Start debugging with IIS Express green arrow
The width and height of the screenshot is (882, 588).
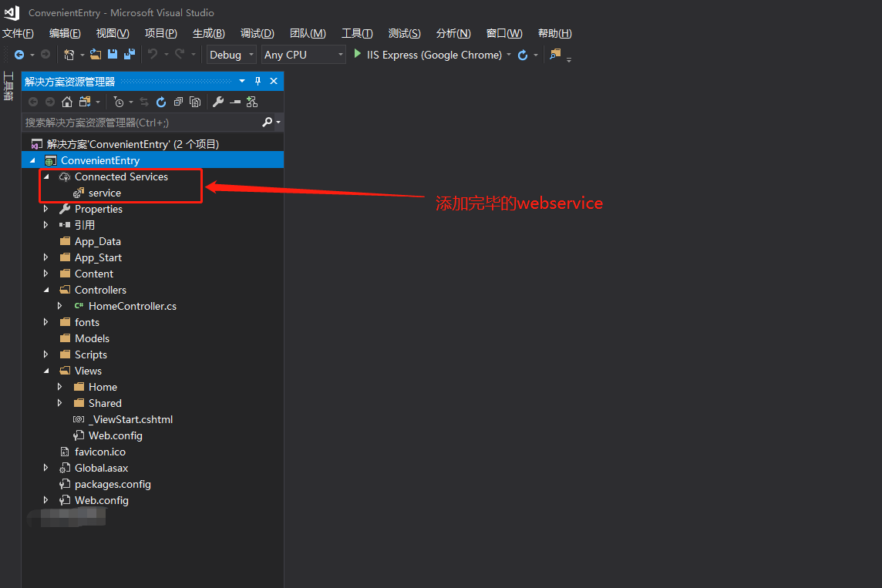[x=357, y=54]
